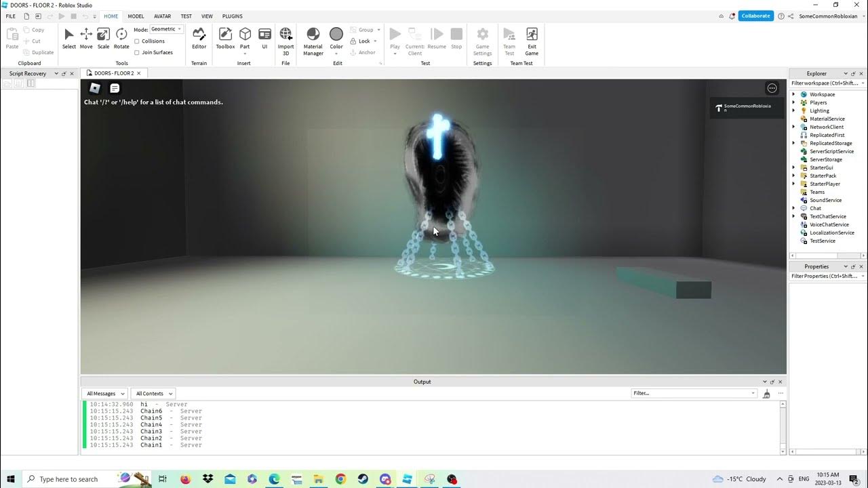Screen dimensions: 868x488
Task: Open the Material Manager
Action: (313, 41)
